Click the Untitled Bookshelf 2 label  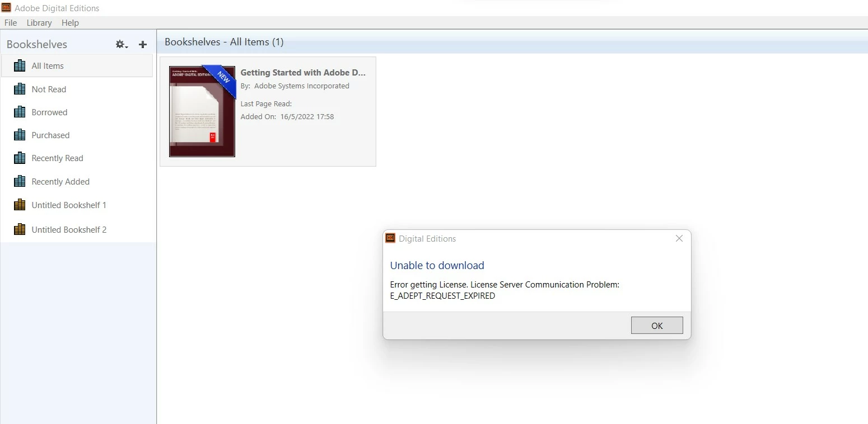pos(69,229)
